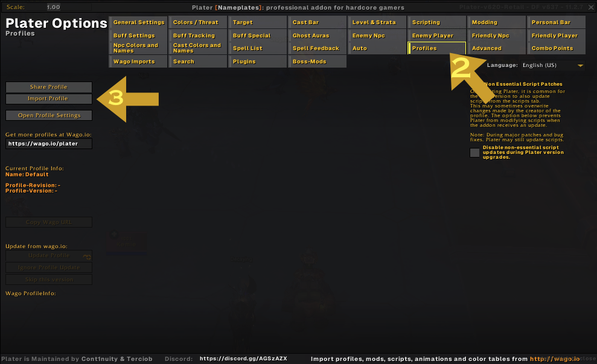Viewport: 597px width, 364px height.
Task: Open the Language dropdown
Action: 552,65
